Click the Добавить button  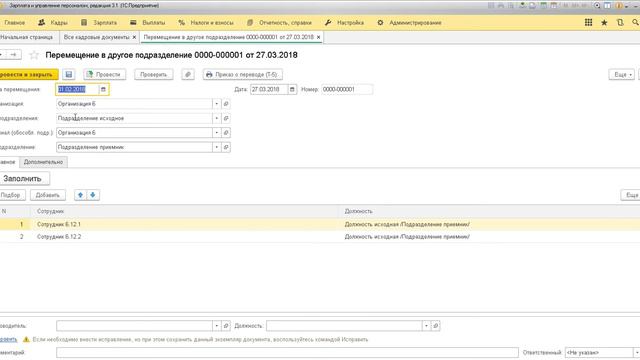[48, 195]
